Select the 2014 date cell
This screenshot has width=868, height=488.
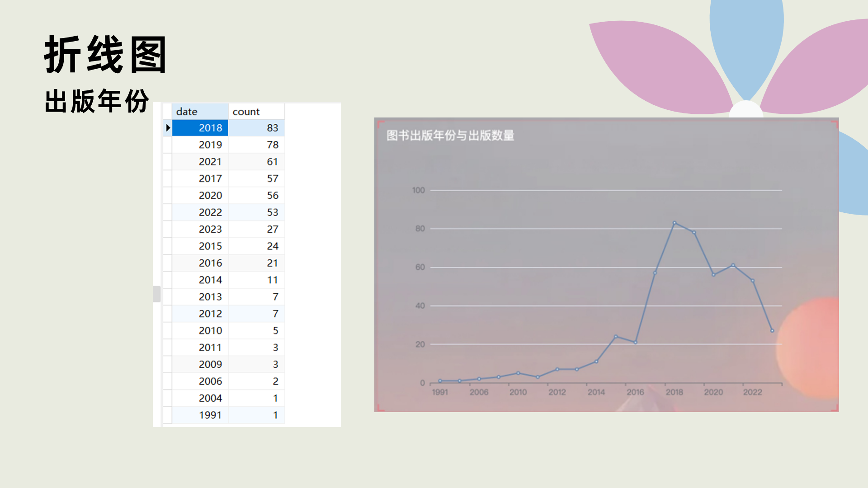(200, 280)
